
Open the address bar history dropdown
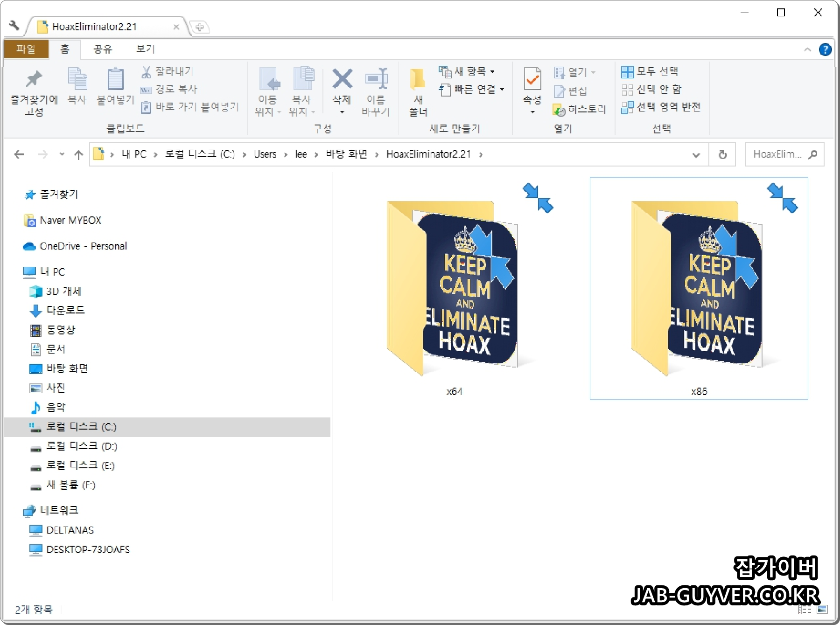pos(696,154)
